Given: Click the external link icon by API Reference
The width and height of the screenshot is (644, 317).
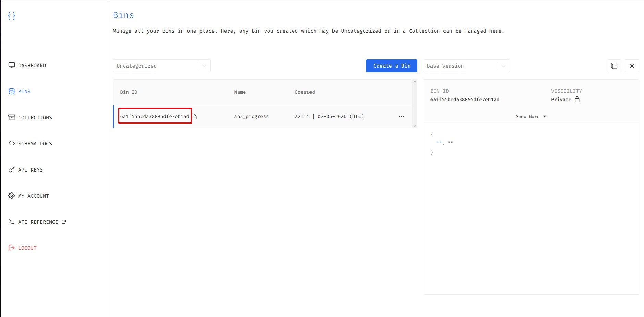Looking at the screenshot, I should click(x=64, y=222).
